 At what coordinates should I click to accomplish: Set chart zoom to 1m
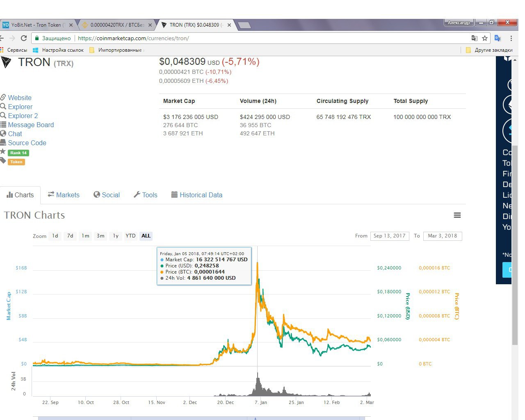pyautogui.click(x=85, y=236)
